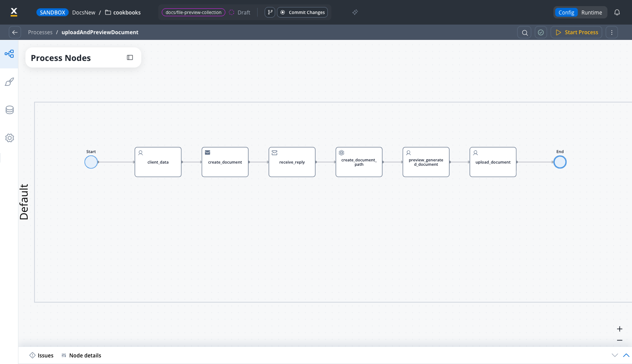Image resolution: width=632 pixels, height=364 pixels.
Task: Open the notifications bell
Action: [617, 12]
